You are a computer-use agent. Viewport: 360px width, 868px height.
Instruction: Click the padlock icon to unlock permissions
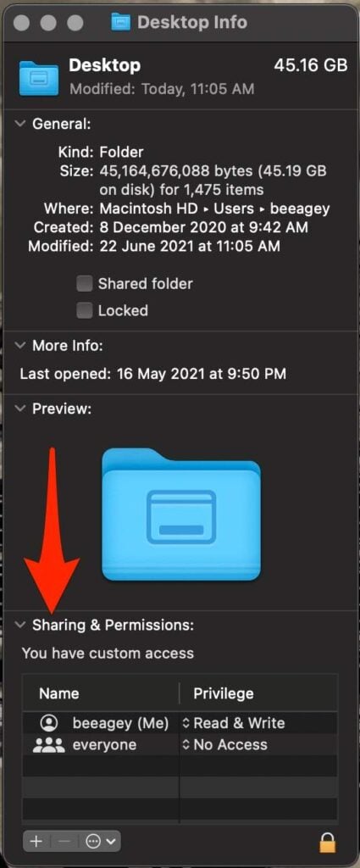click(327, 842)
